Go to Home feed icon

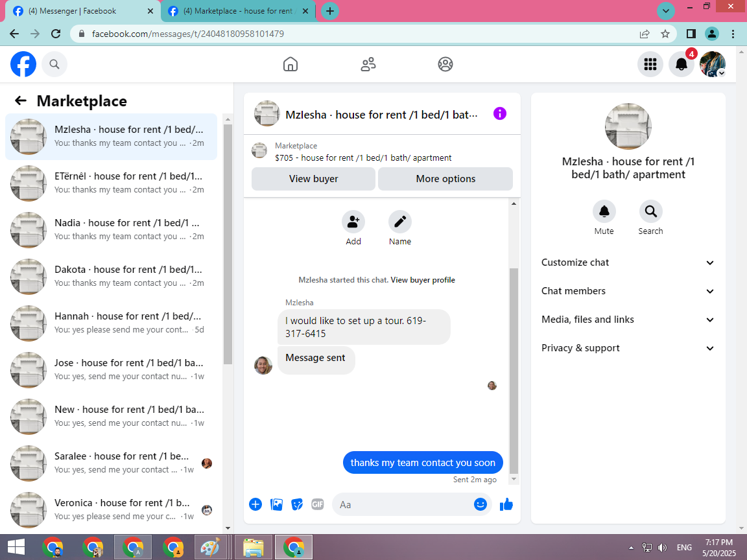coord(290,64)
